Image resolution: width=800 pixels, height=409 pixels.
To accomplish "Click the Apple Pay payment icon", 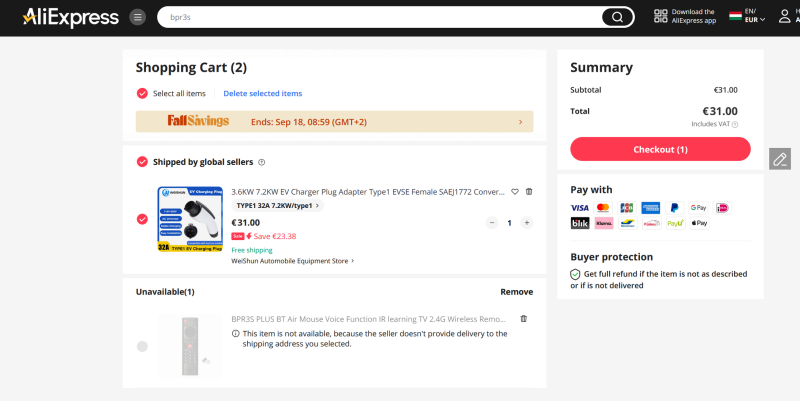I will [699, 223].
